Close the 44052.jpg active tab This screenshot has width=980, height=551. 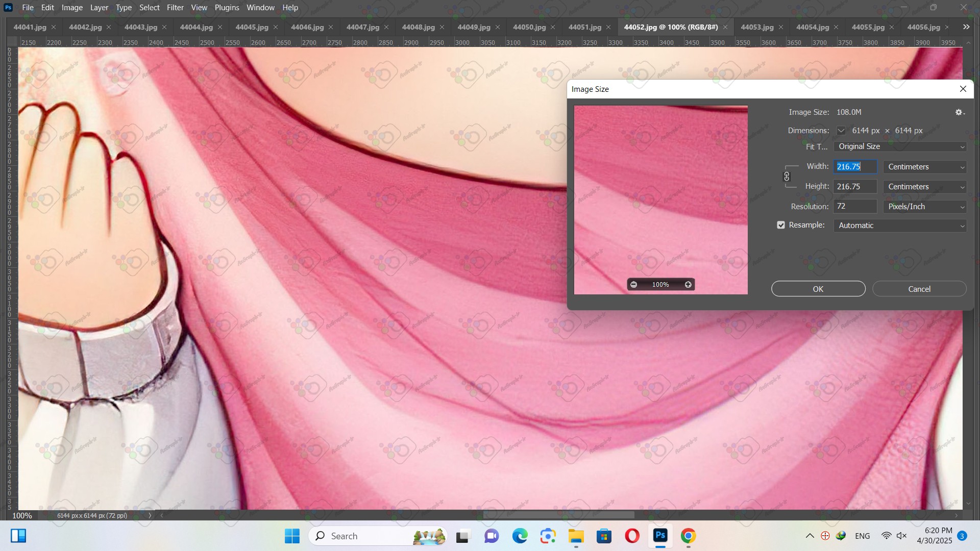pyautogui.click(x=725, y=27)
